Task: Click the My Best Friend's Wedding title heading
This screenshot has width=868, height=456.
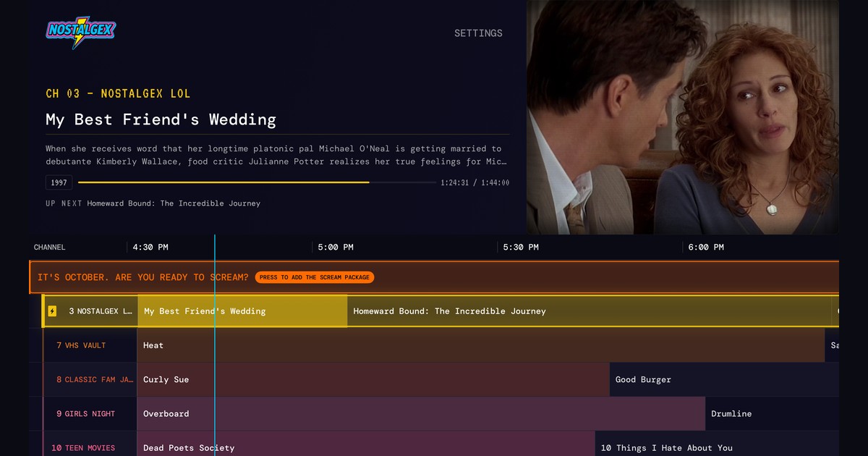Action: 161,119
